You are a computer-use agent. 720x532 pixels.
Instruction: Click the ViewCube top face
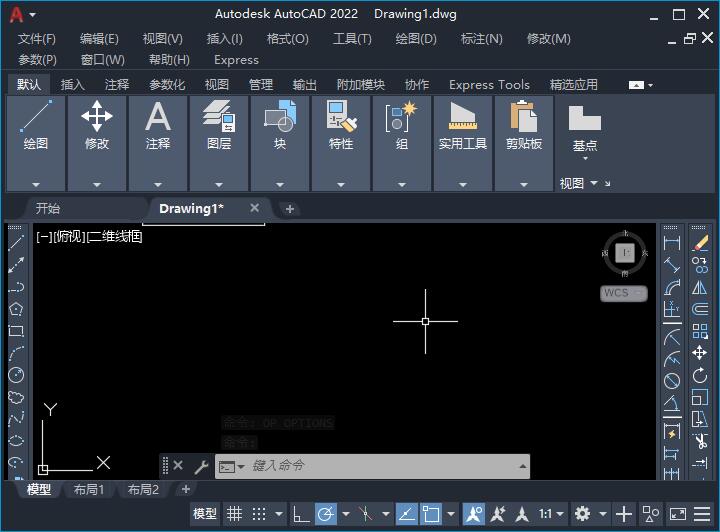pos(625,252)
